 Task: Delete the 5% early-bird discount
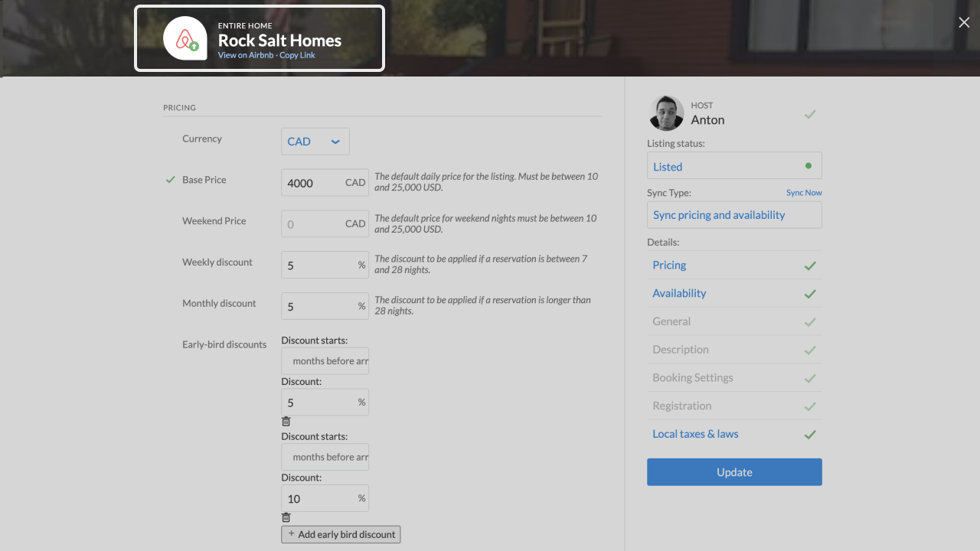click(x=286, y=422)
